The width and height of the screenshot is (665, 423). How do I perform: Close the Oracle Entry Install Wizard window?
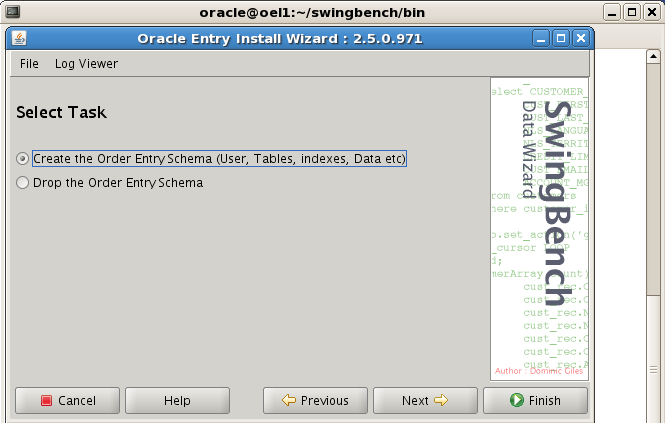[x=581, y=39]
